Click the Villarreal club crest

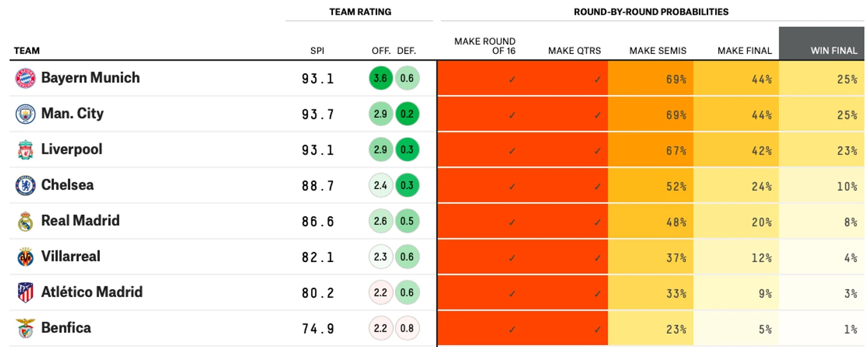[26, 257]
